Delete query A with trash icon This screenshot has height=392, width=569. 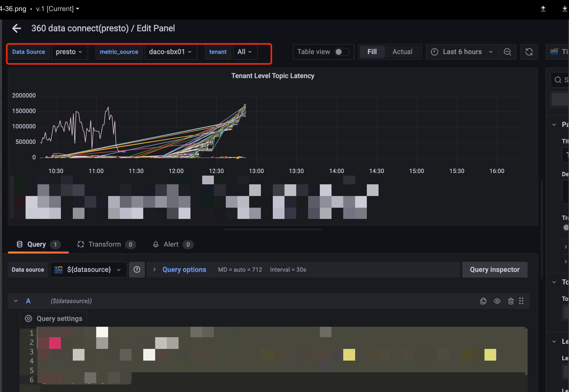(510, 301)
